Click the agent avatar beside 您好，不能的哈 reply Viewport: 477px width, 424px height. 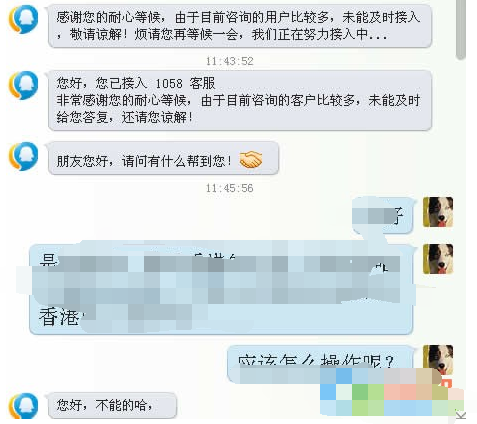23,406
